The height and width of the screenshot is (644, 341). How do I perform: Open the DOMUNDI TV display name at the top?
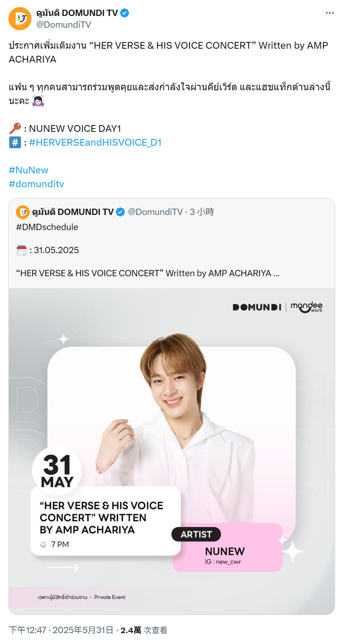(x=77, y=13)
